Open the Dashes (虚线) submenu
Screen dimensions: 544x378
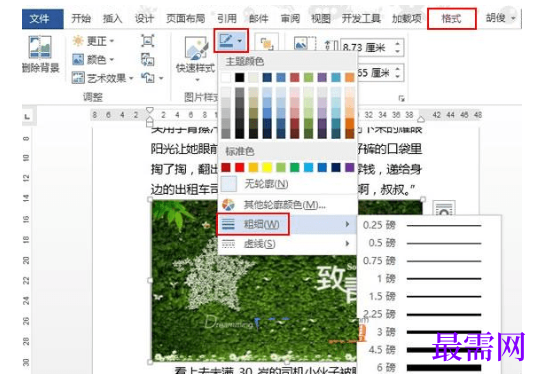click(287, 244)
